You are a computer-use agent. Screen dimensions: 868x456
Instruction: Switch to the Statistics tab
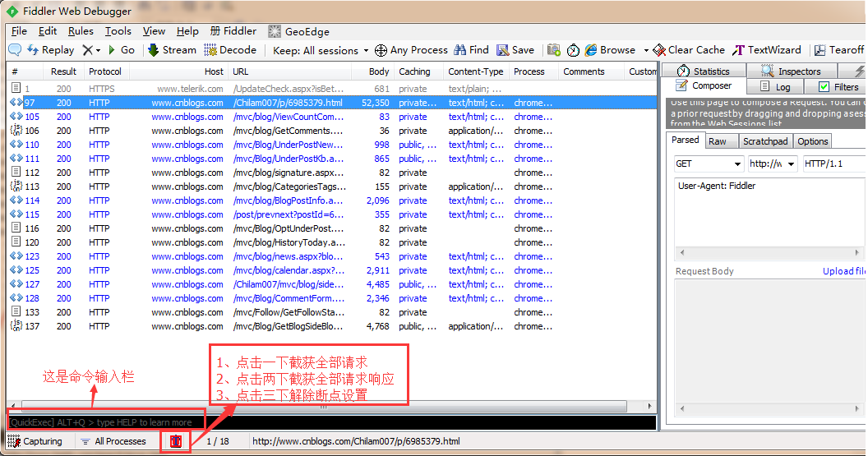click(x=704, y=71)
